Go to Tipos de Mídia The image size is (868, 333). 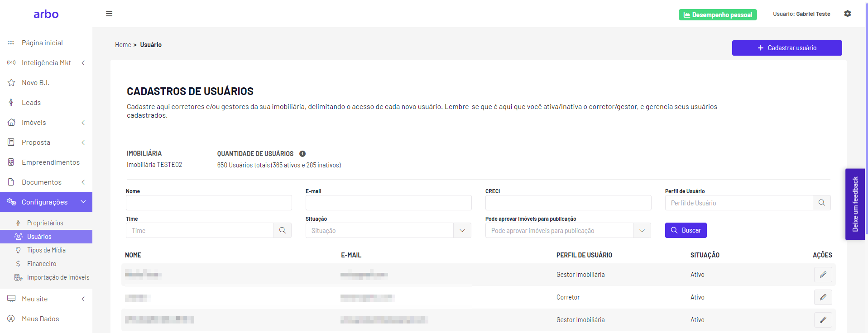click(46, 250)
